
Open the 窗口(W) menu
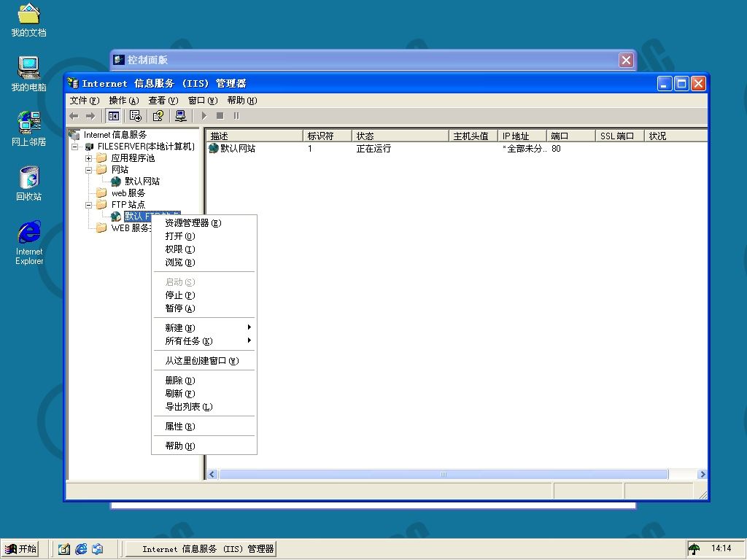tap(203, 101)
